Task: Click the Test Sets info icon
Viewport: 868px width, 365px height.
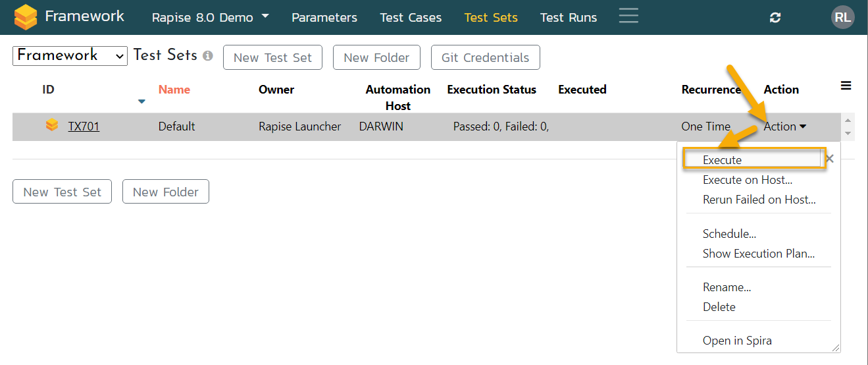Action: click(x=208, y=57)
